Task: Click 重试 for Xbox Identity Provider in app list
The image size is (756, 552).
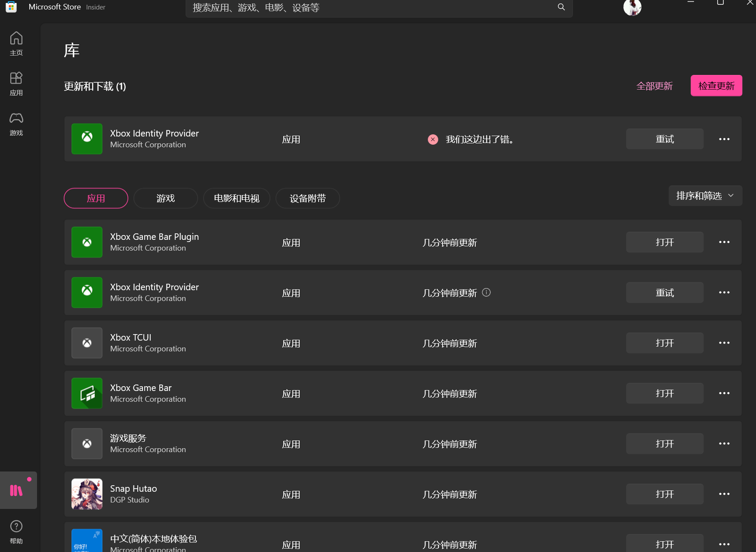Action: (x=665, y=292)
